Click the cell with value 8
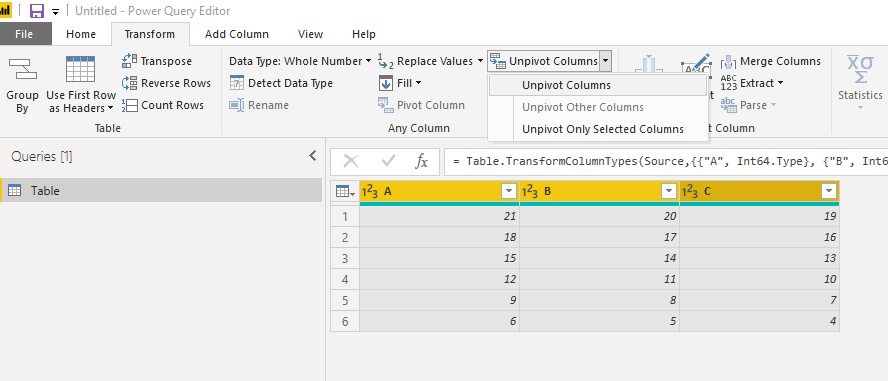Screen dimensions: 888x381 (599, 301)
